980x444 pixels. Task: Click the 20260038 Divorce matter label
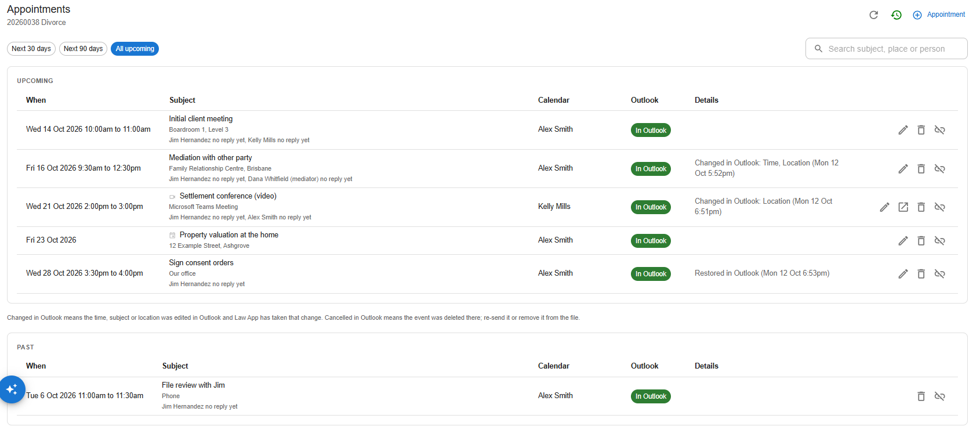[37, 23]
